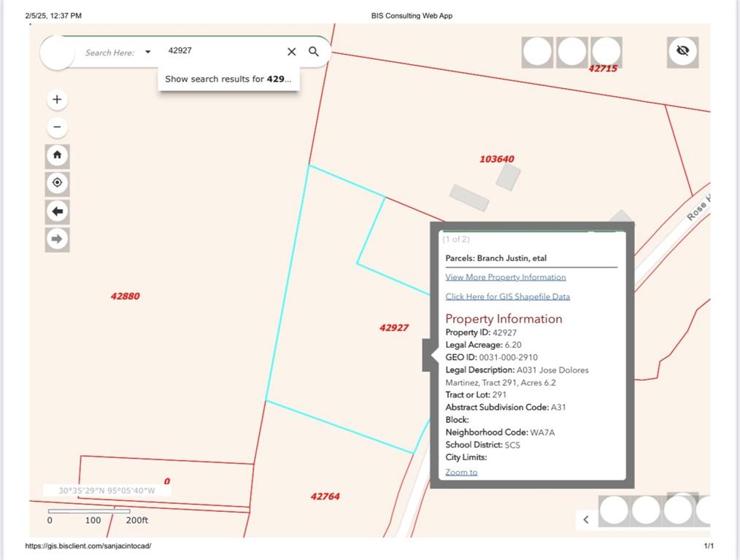Zoom in with the plus button
740x560 pixels.
(57, 99)
